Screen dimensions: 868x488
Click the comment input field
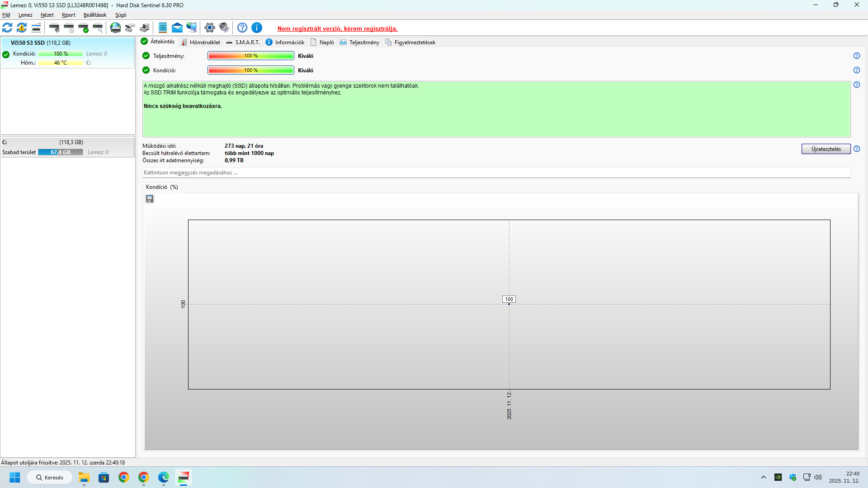(496, 173)
